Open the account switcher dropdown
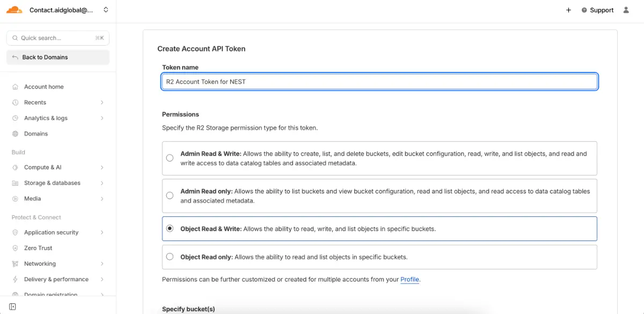The height and width of the screenshot is (314, 644). [x=106, y=10]
